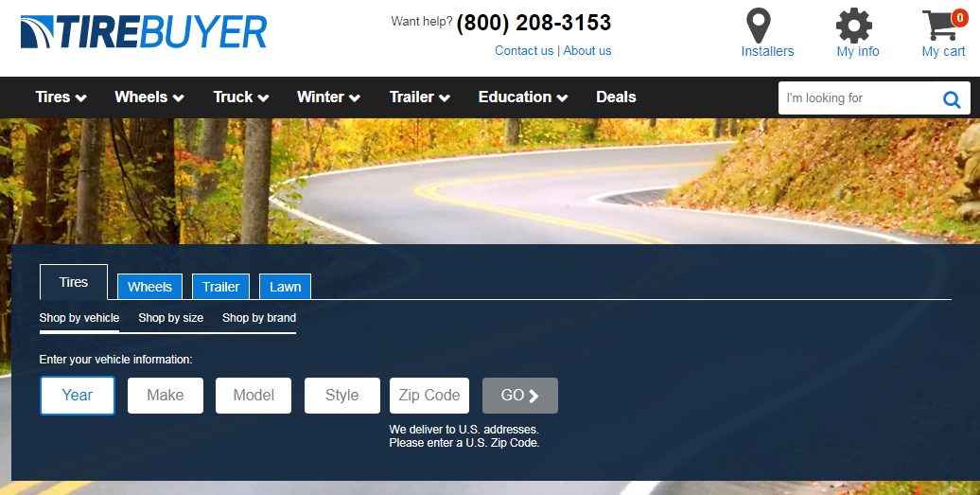The image size is (980, 495).
Task: Select Shop by size option
Action: click(x=170, y=317)
